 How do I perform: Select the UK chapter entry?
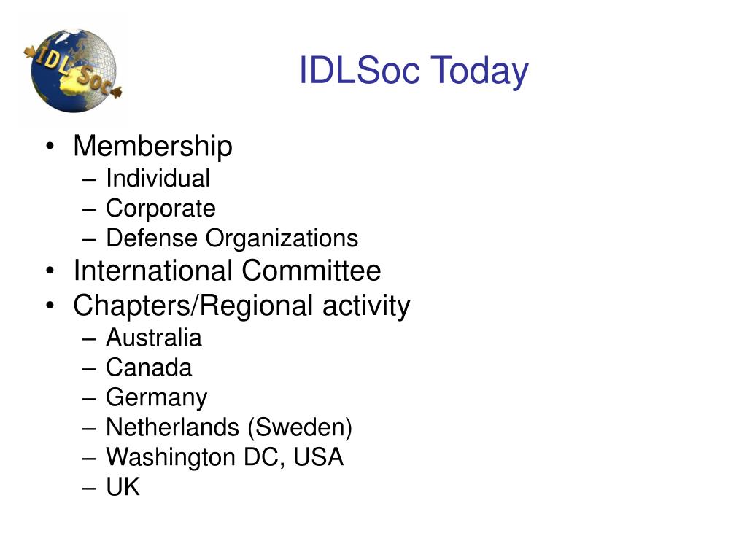pyautogui.click(x=123, y=486)
